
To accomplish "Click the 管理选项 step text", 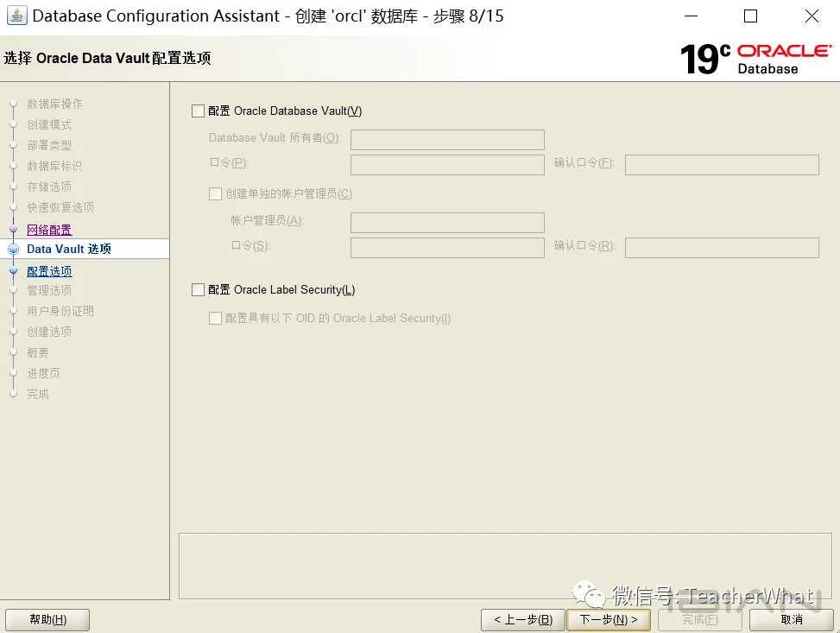I will tap(49, 290).
